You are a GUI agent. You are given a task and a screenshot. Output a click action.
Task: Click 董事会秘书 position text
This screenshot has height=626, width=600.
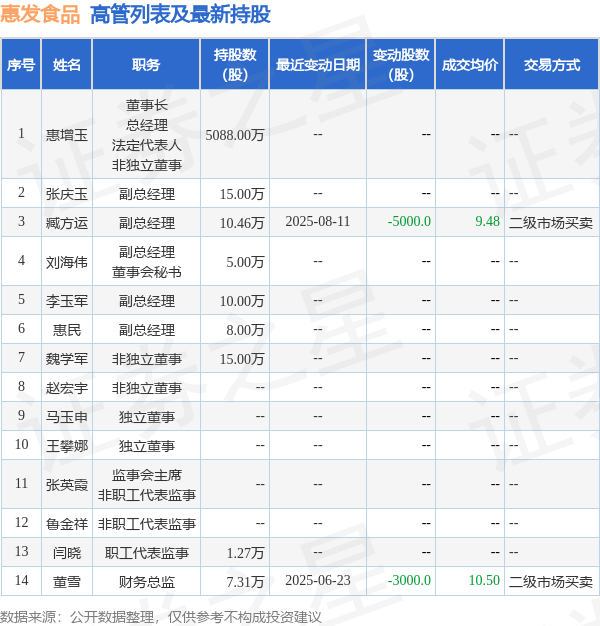click(x=147, y=272)
